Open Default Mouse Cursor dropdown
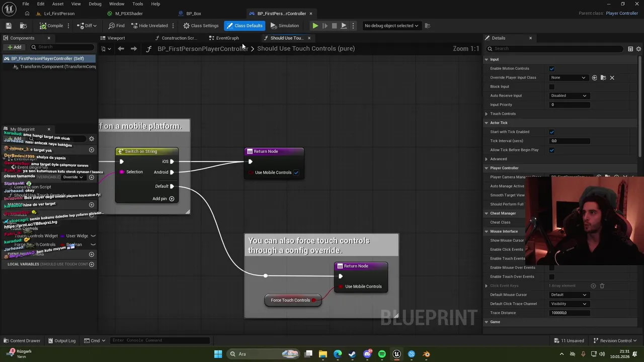The image size is (644, 362). point(569,295)
